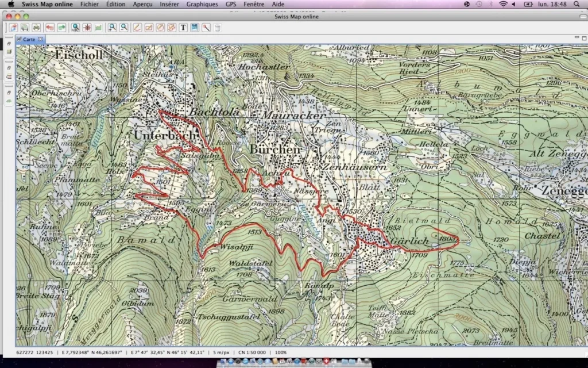Image resolution: width=588 pixels, height=368 pixels.
Task: Maximize the map view pane
Action: click(584, 38)
